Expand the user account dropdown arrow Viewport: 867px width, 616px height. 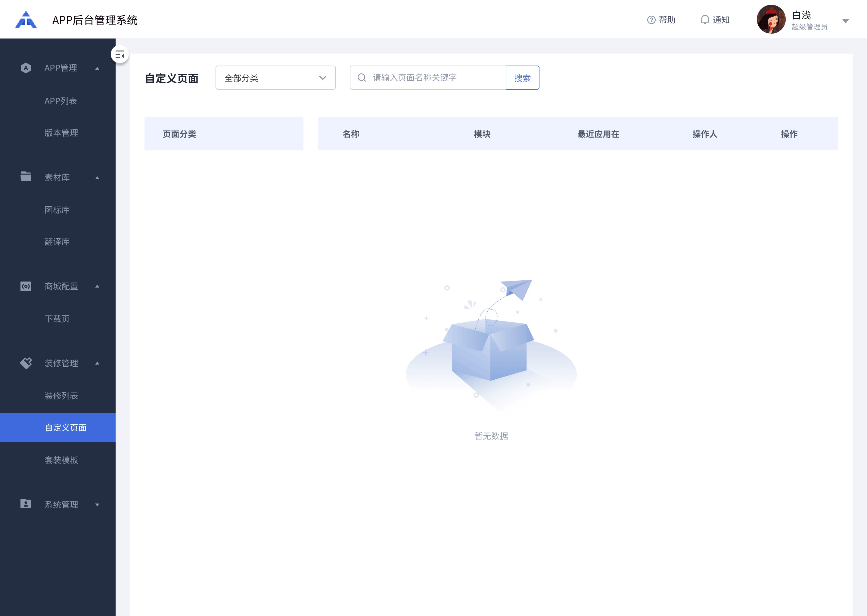point(845,21)
